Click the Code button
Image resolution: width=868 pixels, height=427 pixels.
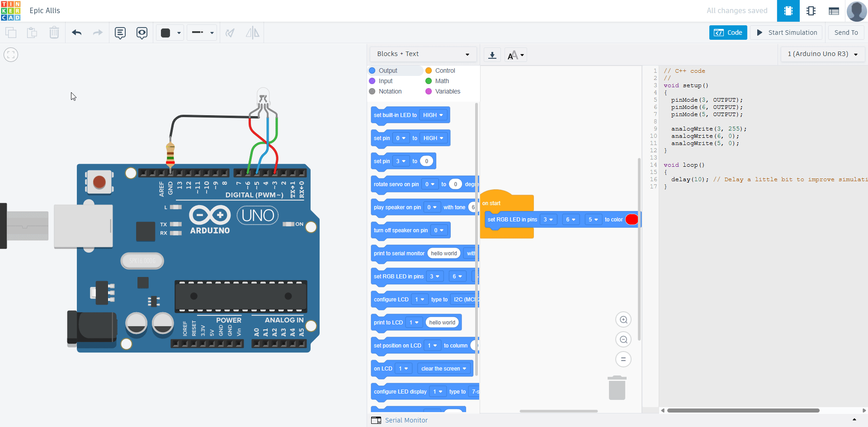(728, 33)
